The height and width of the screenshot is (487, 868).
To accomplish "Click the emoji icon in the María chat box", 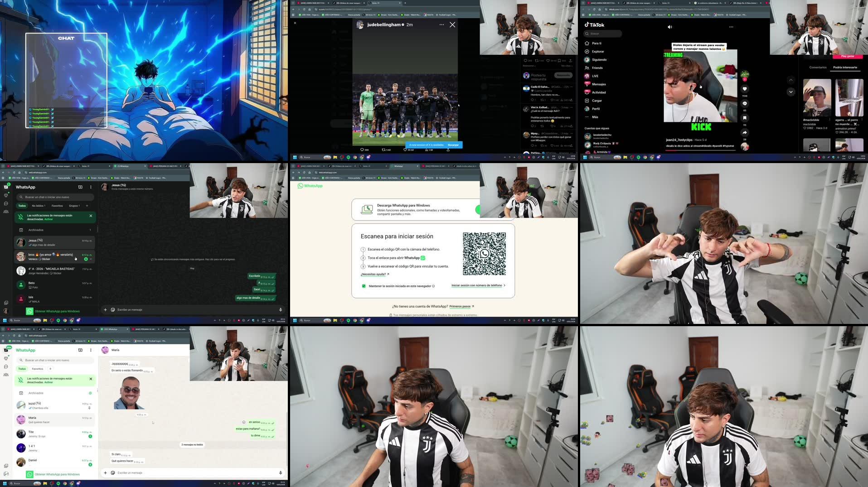I will [113, 473].
